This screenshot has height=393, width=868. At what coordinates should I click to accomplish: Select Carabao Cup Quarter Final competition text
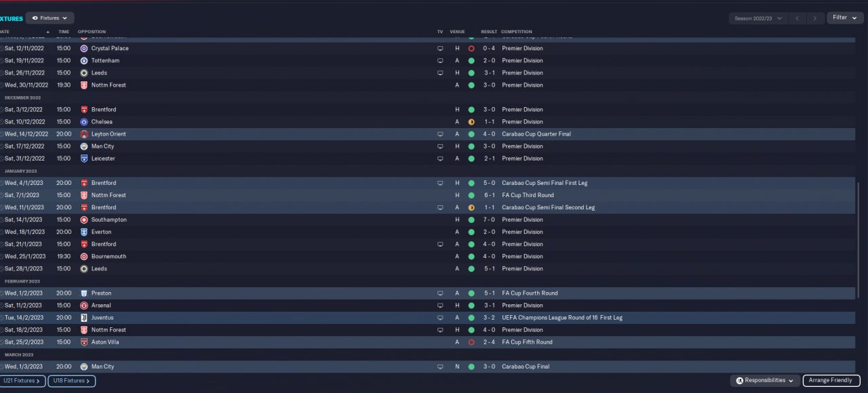click(536, 134)
